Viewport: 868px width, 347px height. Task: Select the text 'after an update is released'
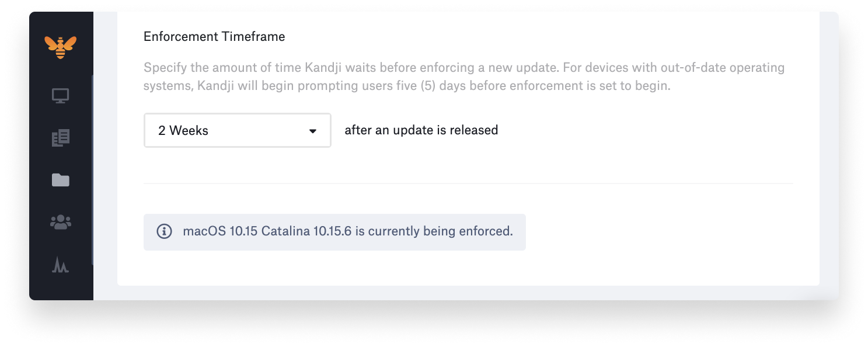point(421,130)
